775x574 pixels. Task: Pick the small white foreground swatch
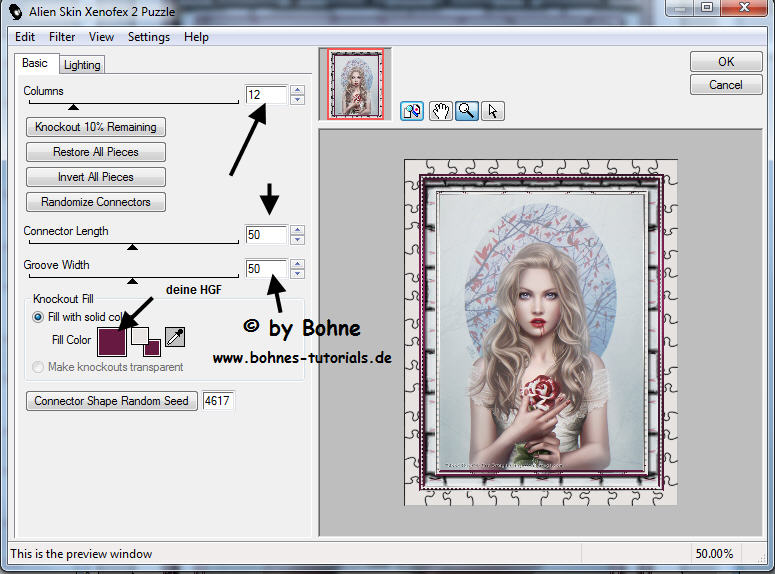tap(140, 336)
